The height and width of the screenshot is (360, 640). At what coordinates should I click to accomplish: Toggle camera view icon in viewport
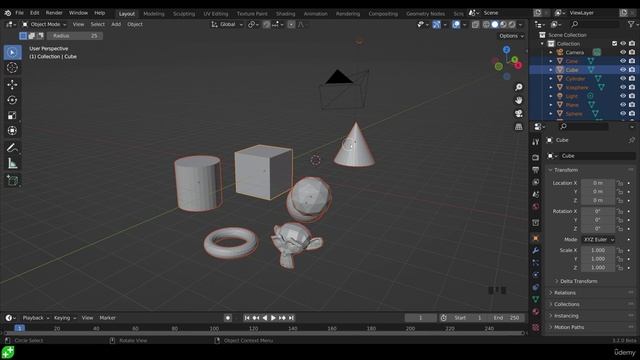518,113
